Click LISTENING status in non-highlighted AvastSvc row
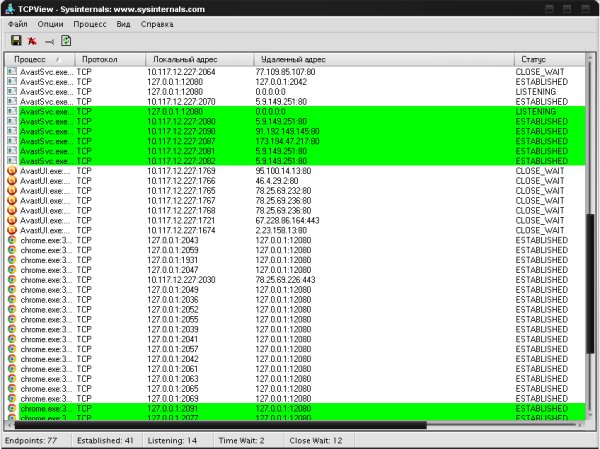The height and width of the screenshot is (449, 600). pyautogui.click(x=536, y=92)
